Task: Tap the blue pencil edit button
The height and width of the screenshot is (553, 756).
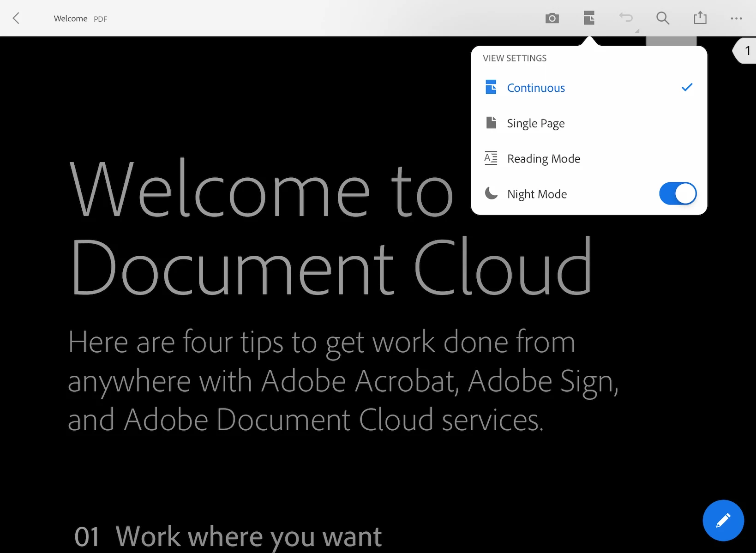Action: 723,520
